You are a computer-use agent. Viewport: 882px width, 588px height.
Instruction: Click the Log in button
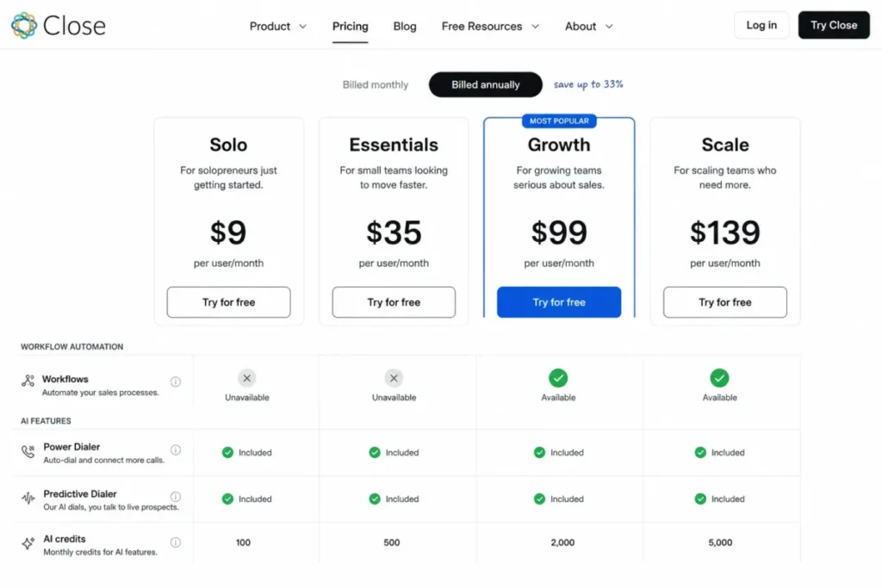[x=761, y=25]
